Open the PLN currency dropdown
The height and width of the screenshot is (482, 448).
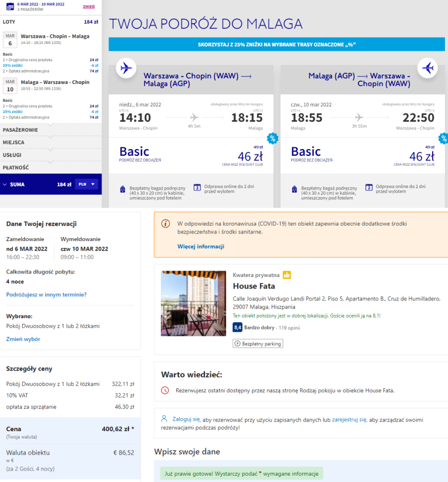click(x=86, y=184)
